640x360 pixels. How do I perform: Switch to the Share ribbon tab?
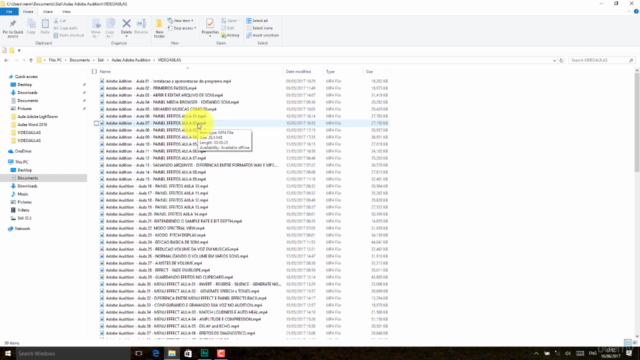(x=48, y=11)
